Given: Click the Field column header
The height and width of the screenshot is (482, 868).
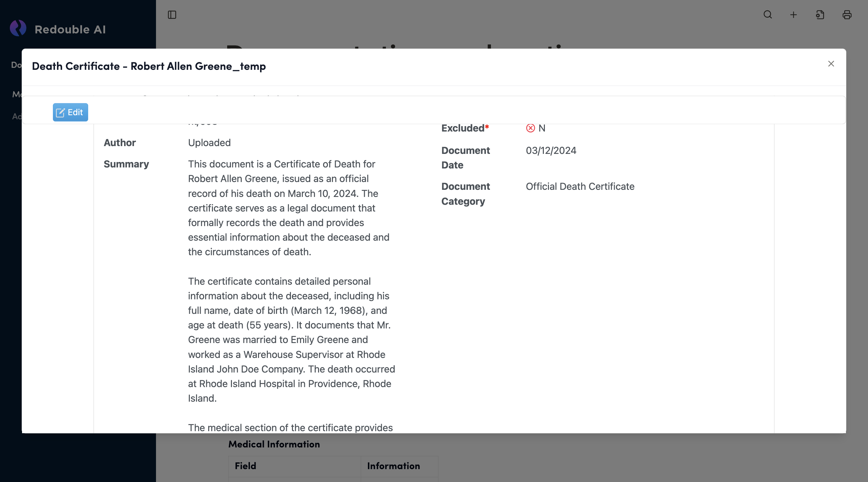Looking at the screenshot, I should [x=245, y=466].
